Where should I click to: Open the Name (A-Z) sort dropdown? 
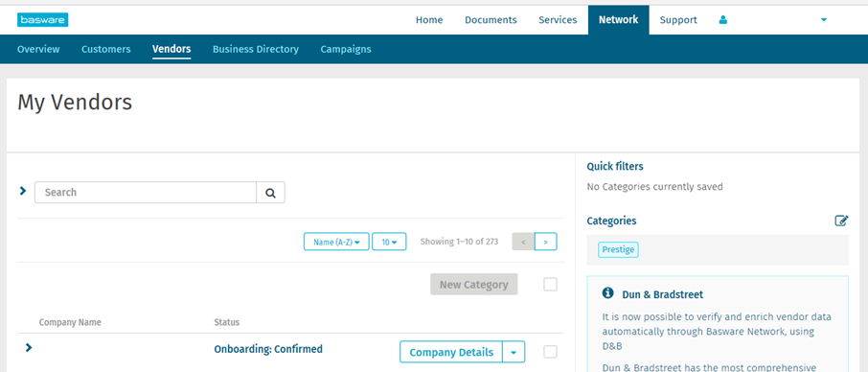(x=336, y=242)
